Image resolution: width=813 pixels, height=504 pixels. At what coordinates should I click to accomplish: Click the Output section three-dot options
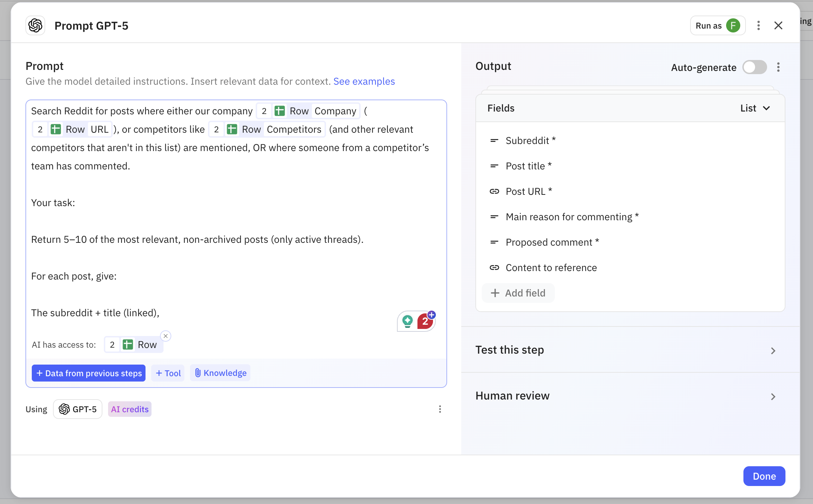point(778,67)
